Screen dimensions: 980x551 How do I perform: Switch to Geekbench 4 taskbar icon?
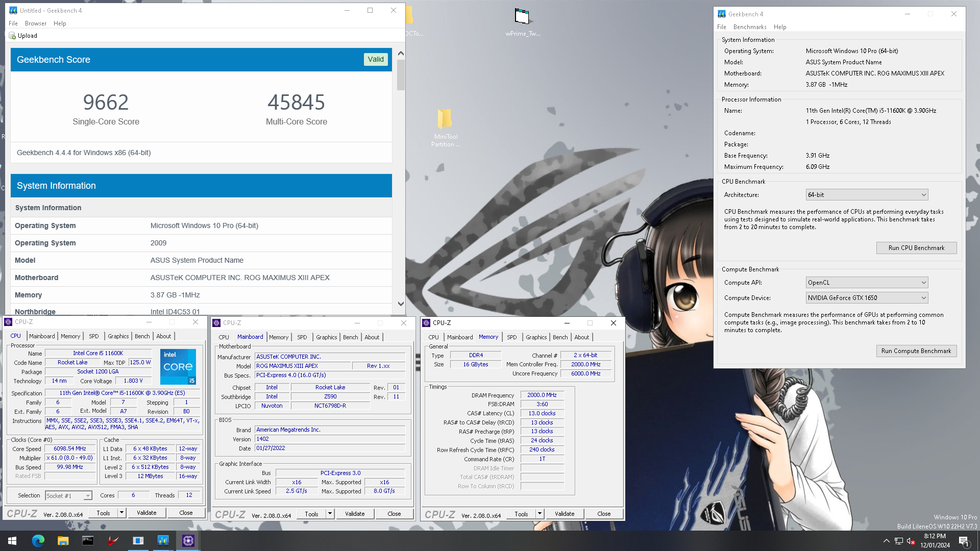coord(163,541)
